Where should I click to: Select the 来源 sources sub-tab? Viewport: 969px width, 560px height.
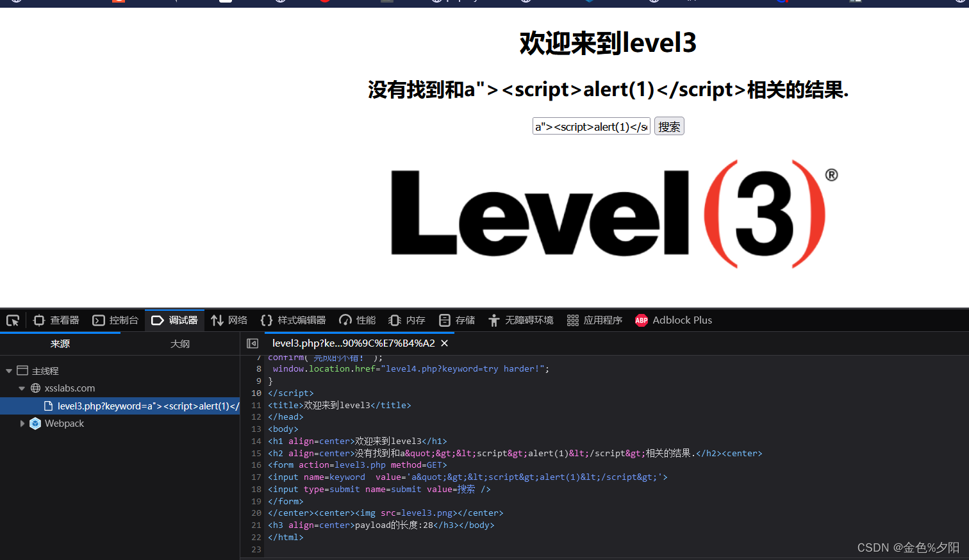click(60, 344)
